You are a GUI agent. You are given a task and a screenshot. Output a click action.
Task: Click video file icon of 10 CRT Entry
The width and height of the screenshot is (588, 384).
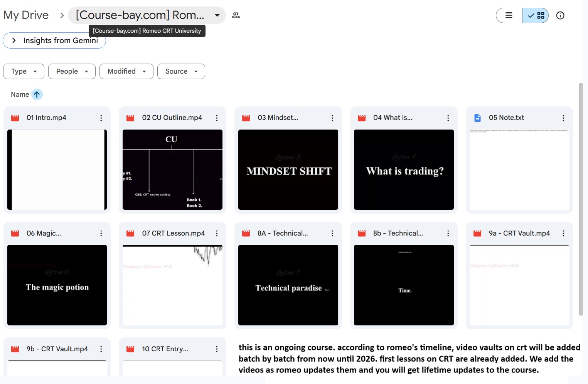[130, 349]
